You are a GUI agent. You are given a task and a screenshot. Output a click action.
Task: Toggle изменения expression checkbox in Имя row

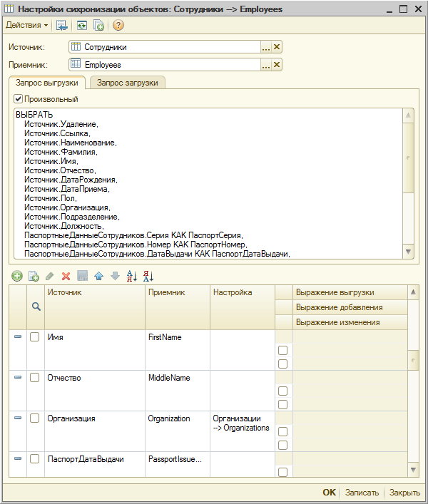282,364
